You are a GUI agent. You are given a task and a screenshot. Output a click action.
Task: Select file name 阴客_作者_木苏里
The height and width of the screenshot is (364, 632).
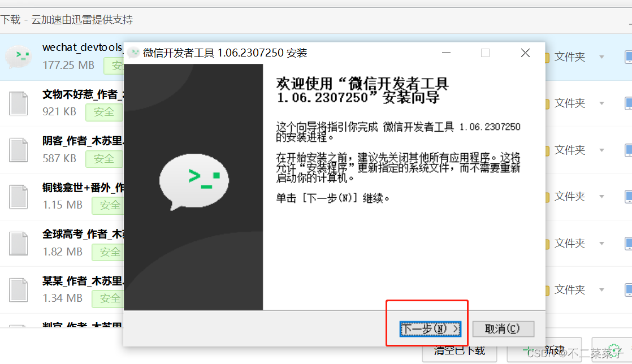tap(83, 141)
